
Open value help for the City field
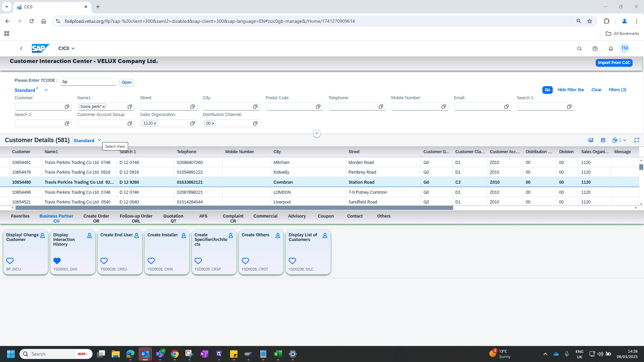coord(255,107)
